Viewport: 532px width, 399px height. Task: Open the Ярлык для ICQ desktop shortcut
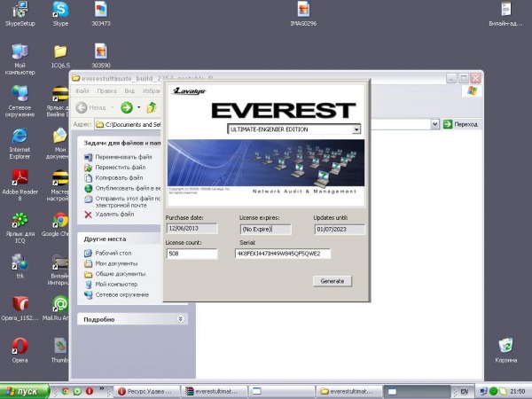click(20, 227)
